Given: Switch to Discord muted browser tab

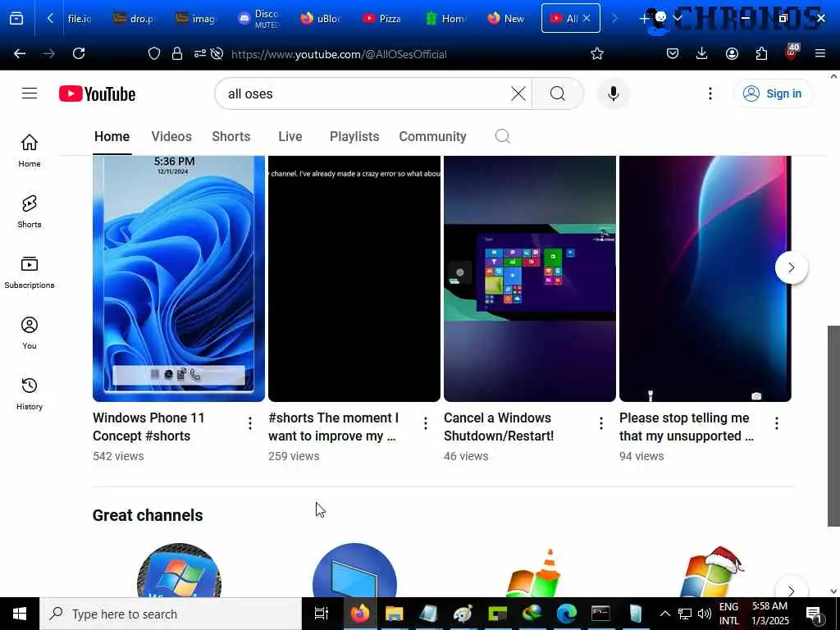Looking at the screenshot, I should click(258, 19).
